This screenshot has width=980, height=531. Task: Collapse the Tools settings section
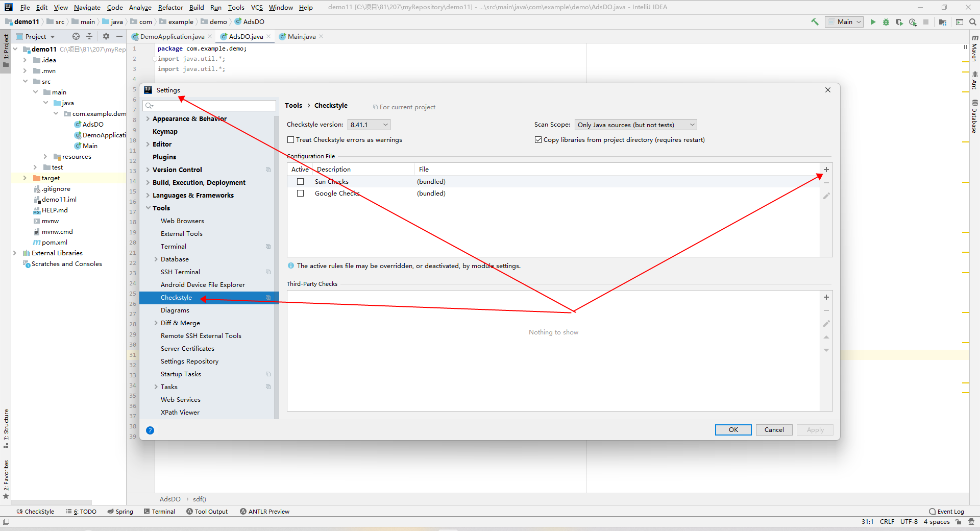pos(148,208)
